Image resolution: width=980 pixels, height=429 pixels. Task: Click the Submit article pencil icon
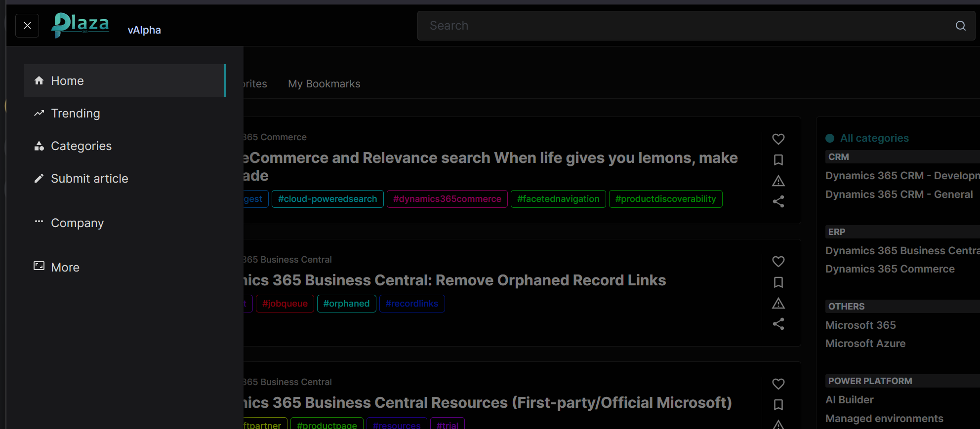pyautogui.click(x=39, y=178)
